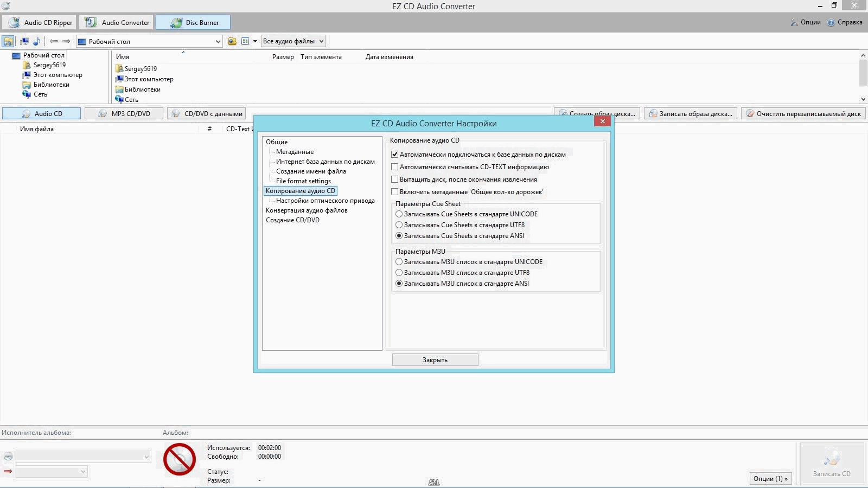
Task: Go forward with the right arrow icon
Action: pos(66,41)
